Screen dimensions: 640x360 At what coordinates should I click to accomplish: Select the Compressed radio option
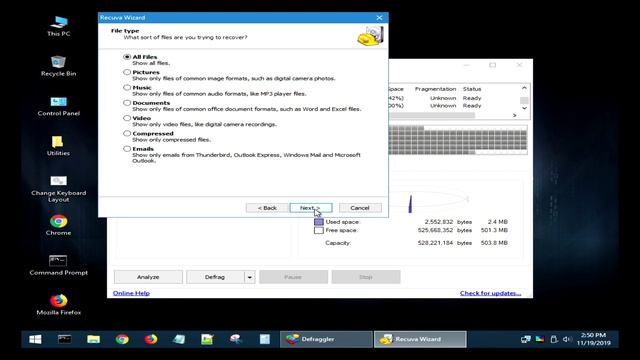point(127,133)
